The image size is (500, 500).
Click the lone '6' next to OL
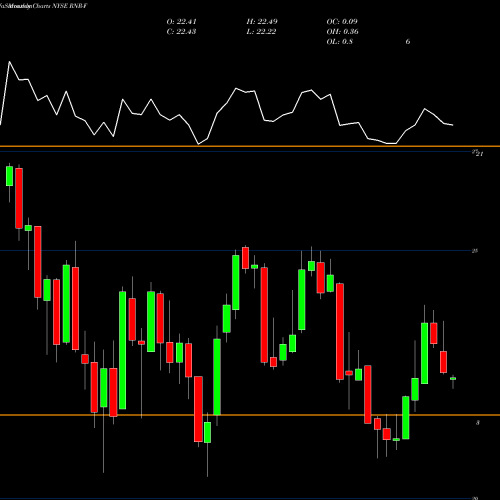click(x=408, y=42)
